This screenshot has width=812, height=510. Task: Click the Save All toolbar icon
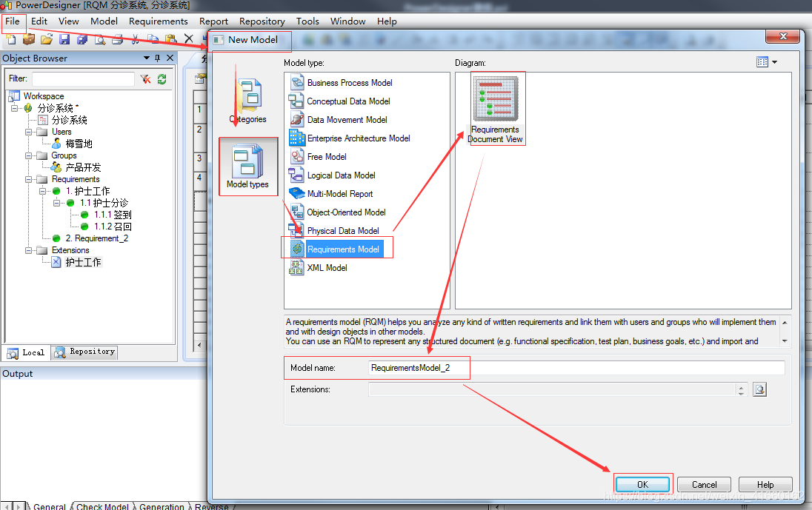click(82, 39)
